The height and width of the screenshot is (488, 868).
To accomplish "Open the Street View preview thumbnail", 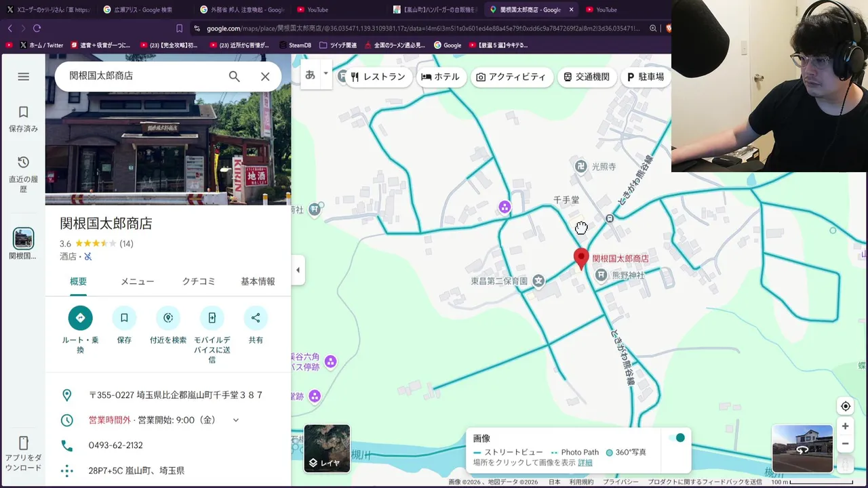I will click(x=802, y=448).
